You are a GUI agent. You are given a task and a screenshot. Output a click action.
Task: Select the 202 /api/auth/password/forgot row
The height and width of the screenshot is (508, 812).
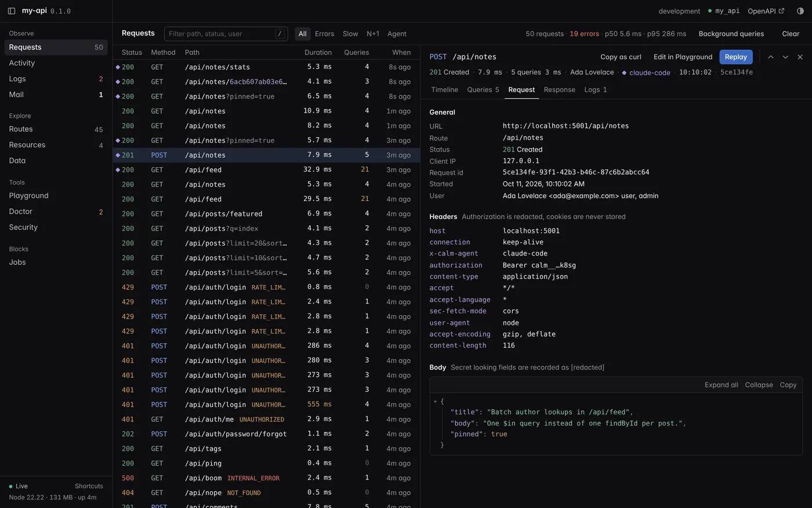pyautogui.click(x=266, y=434)
